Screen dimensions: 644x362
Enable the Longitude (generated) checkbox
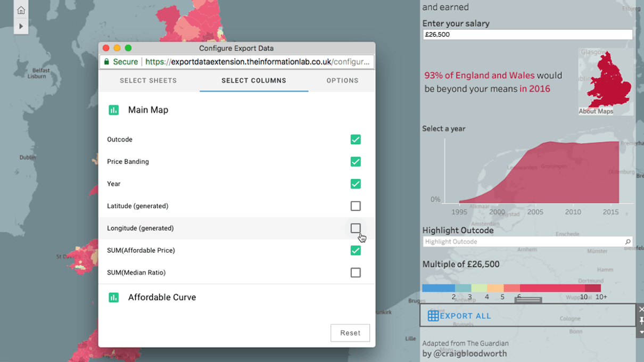(356, 228)
